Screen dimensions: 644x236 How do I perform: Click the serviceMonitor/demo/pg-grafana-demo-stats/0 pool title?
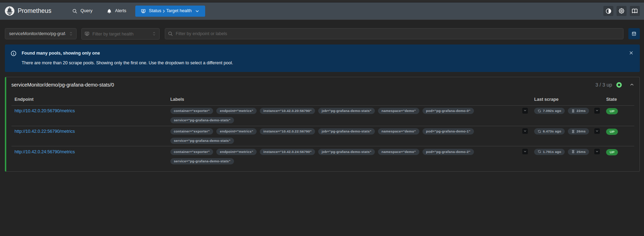coord(63,85)
